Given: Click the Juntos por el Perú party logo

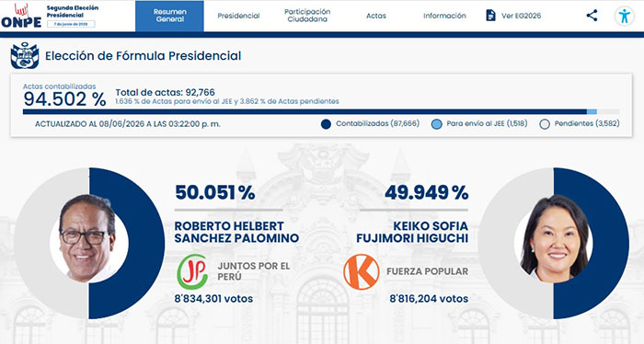Looking at the screenshot, I should point(192,271).
